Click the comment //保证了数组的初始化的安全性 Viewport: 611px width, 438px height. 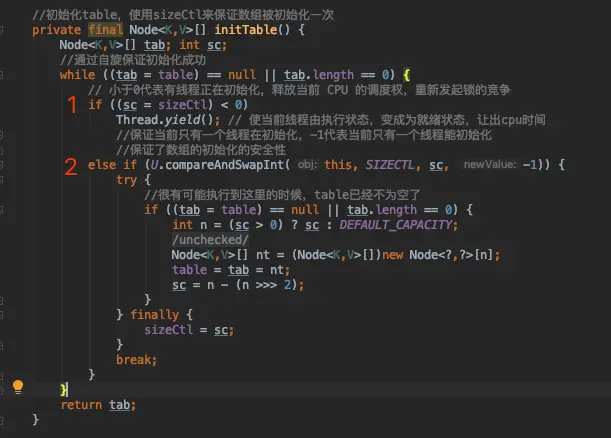pos(201,150)
